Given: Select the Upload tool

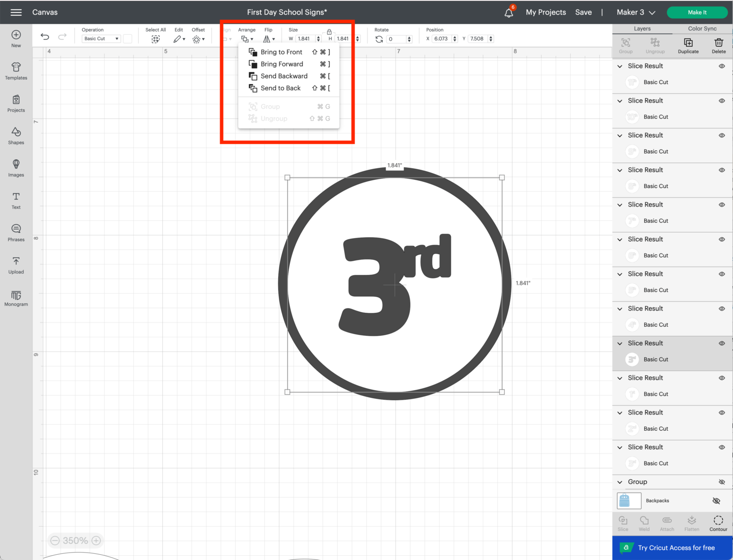Looking at the screenshot, I should 16,265.
